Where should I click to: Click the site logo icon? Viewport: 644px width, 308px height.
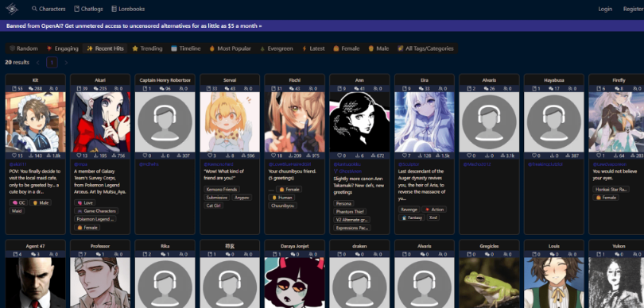tap(12, 9)
